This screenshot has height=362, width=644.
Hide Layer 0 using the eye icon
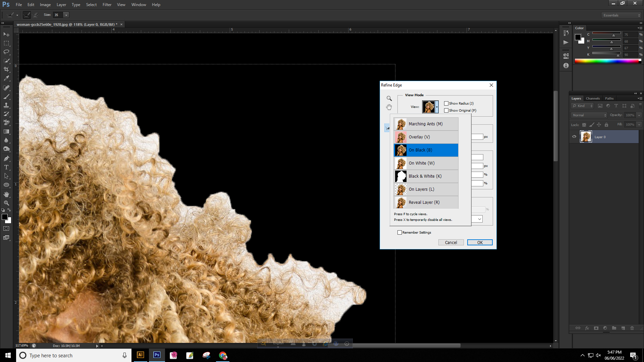574,137
